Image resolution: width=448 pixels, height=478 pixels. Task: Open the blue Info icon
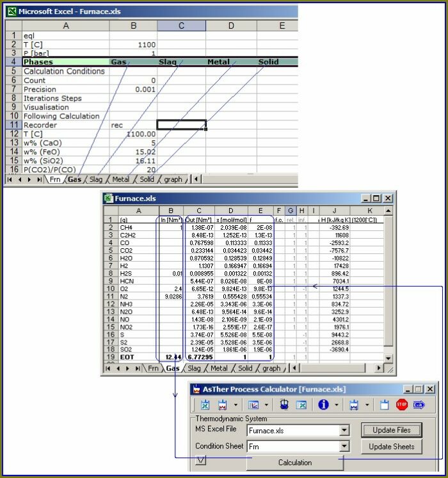[323, 404]
